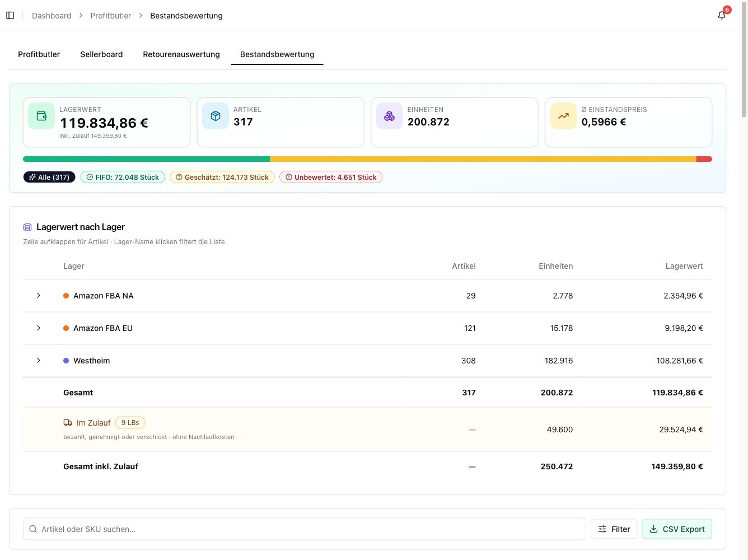Toggle the Unbewertet: 4.651 Stück filter
The width and height of the screenshot is (748, 560).
coord(331,177)
